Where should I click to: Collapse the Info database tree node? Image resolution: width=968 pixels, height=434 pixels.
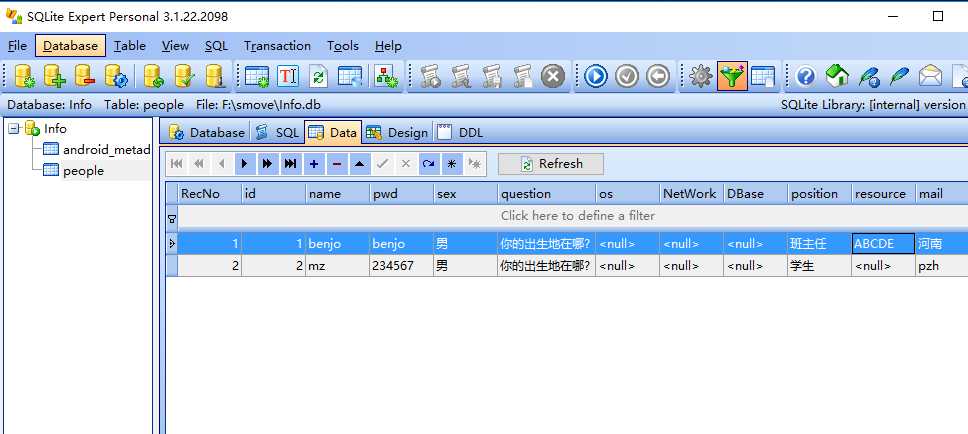click(14, 129)
